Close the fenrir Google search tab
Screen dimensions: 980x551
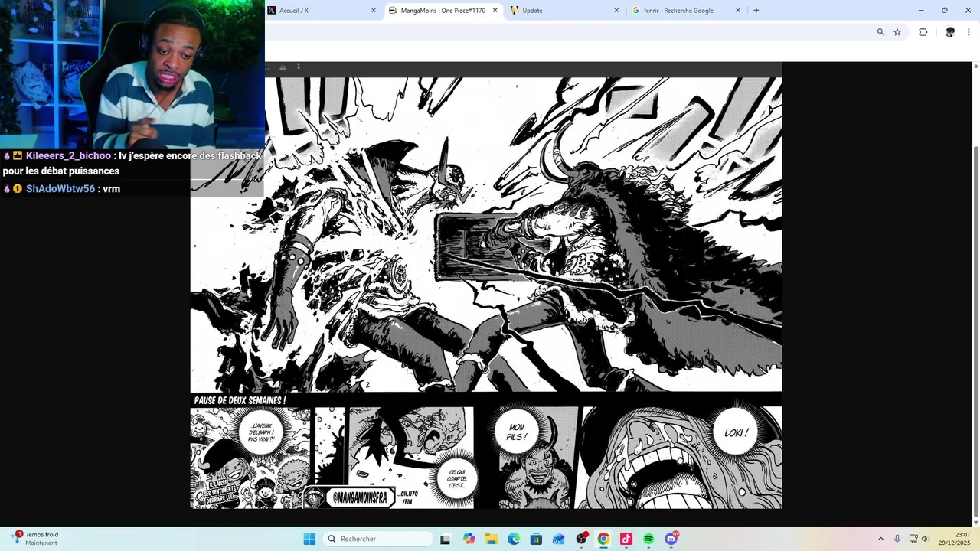738,11
